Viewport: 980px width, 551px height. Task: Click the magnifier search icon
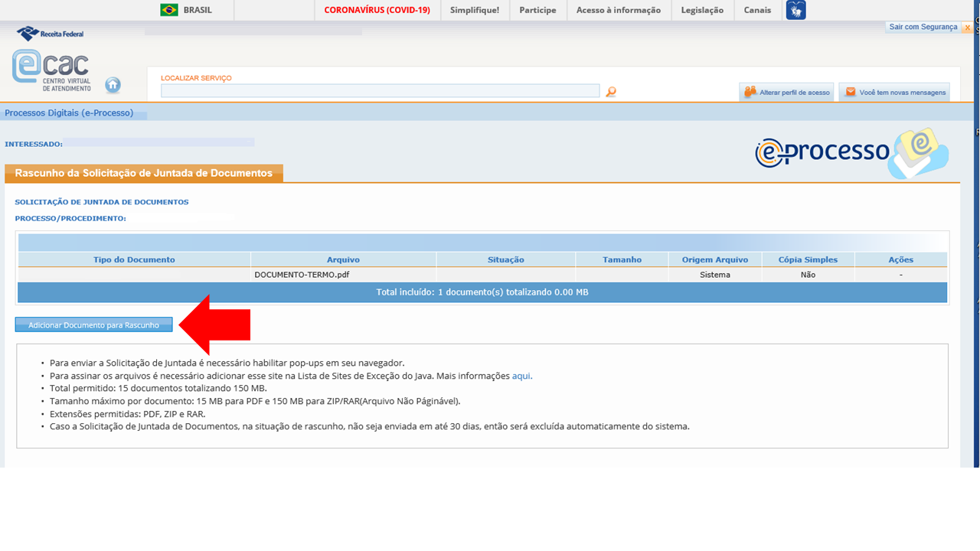[x=610, y=92]
